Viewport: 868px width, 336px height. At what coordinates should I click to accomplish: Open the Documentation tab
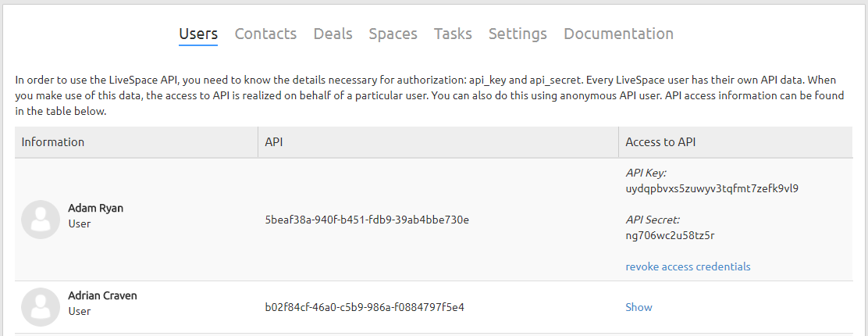tap(618, 34)
